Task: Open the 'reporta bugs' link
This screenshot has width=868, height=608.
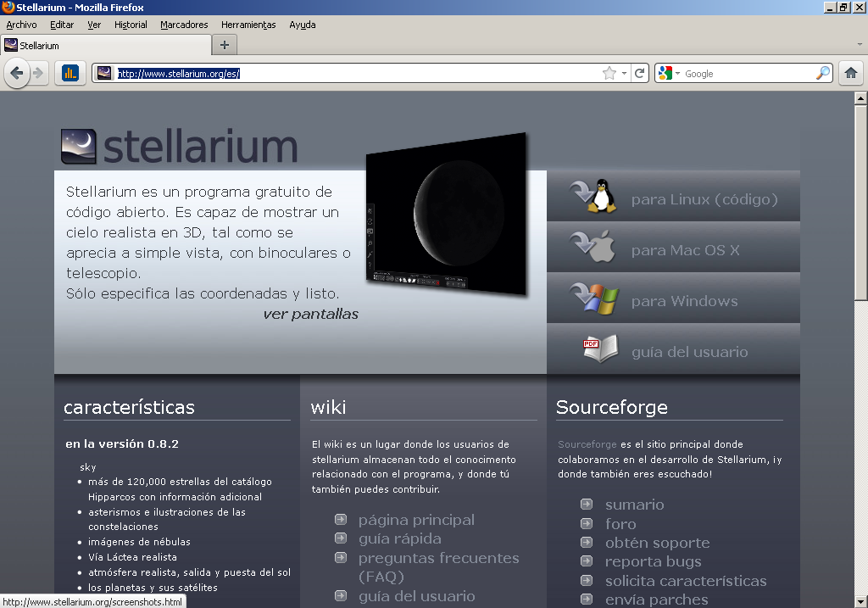Action: click(654, 561)
